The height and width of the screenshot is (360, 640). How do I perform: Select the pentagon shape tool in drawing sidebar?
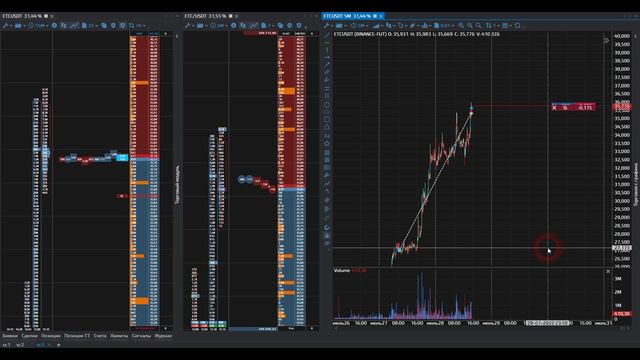coord(327,143)
